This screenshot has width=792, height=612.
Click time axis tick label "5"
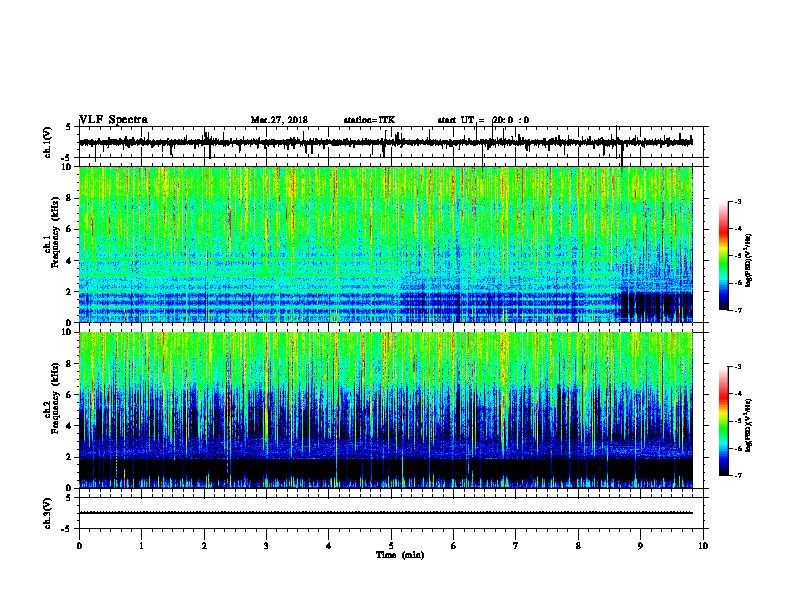(x=391, y=546)
